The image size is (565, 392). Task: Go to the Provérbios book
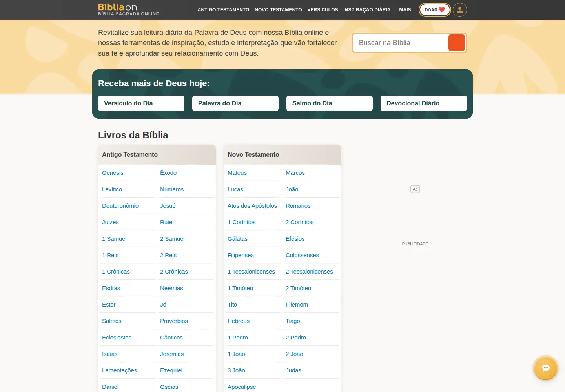coord(174,321)
